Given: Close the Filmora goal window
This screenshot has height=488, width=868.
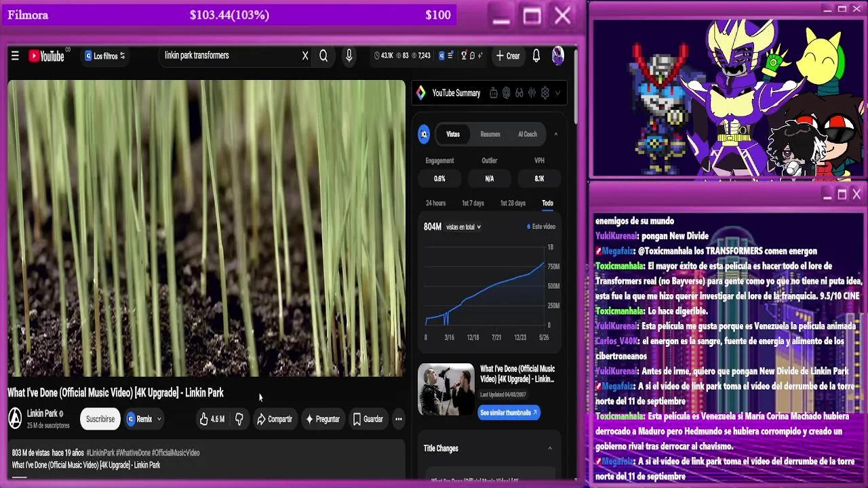Looking at the screenshot, I should (x=562, y=16).
